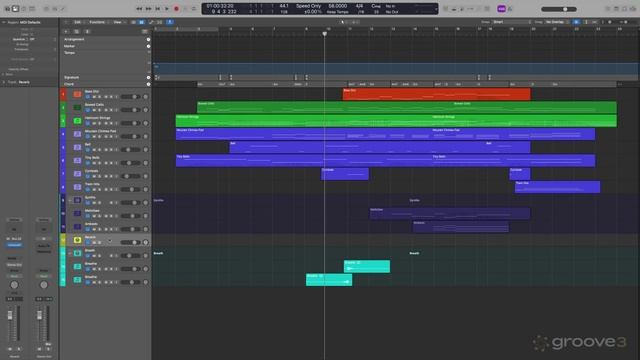Click the New Track plus button

pyautogui.click(x=66, y=31)
